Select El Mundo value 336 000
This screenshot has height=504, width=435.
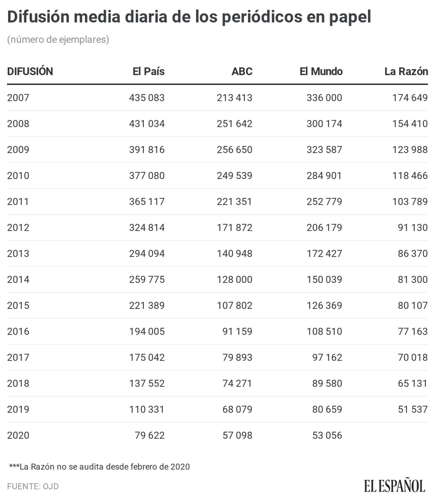(324, 98)
